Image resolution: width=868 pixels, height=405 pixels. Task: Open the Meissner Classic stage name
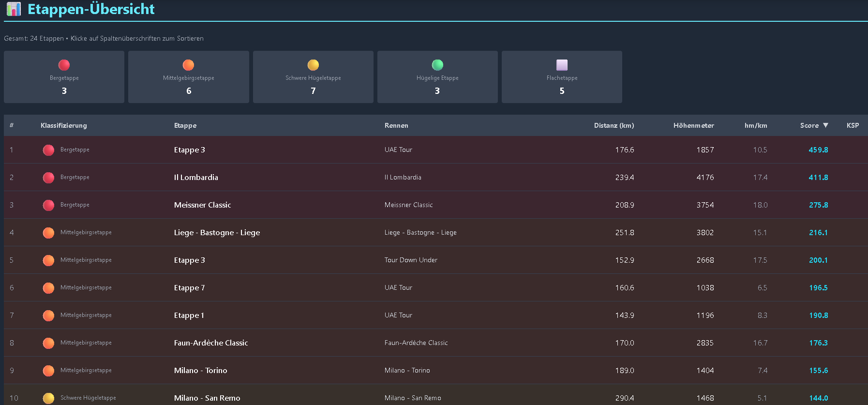click(x=202, y=205)
